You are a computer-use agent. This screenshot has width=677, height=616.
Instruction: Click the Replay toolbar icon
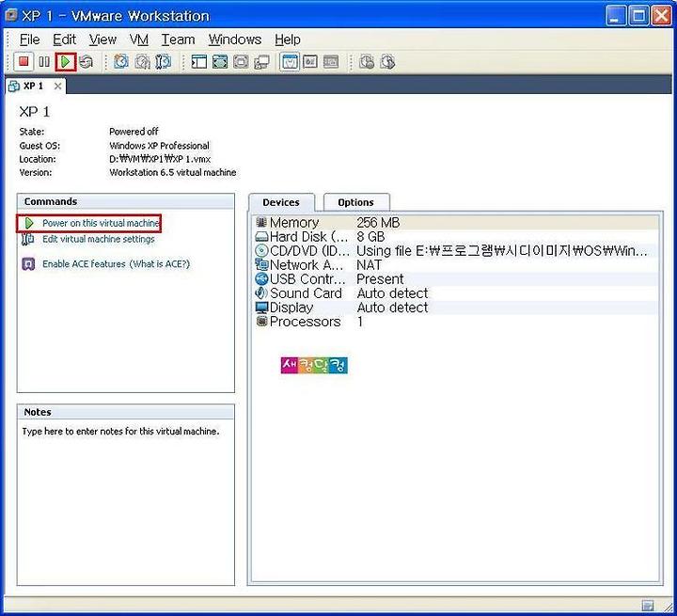387,62
